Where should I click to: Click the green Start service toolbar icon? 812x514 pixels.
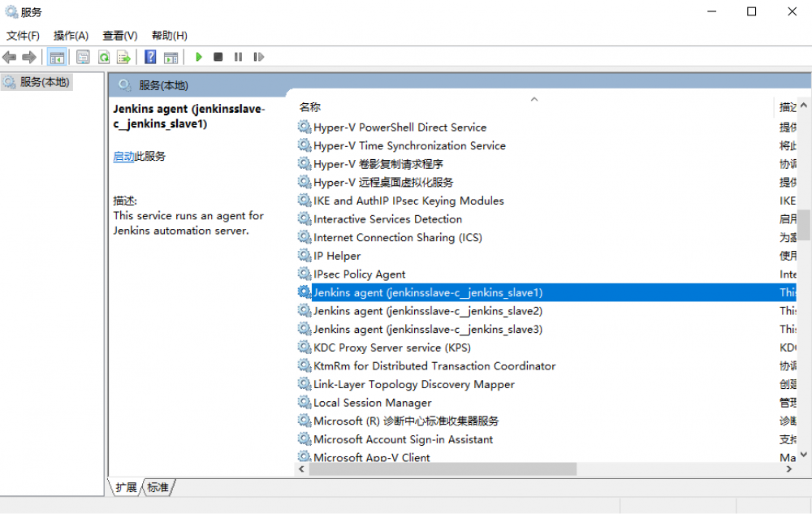click(199, 57)
